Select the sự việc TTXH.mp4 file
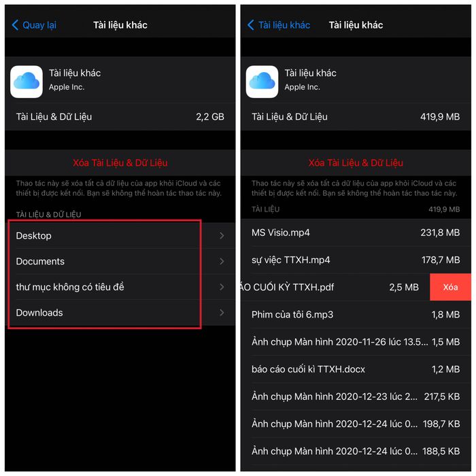Viewport: 476px width, 476px height. (356, 260)
